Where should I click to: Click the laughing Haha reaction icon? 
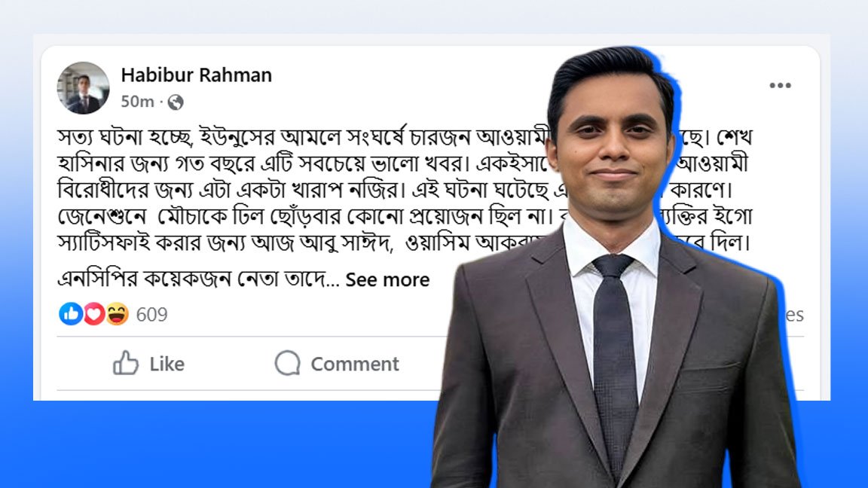118,314
